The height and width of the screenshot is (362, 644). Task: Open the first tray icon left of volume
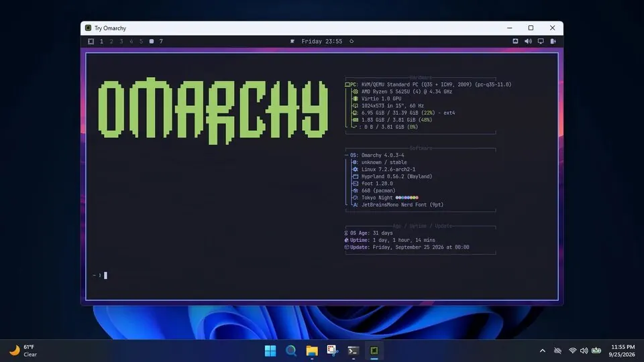coord(515,41)
